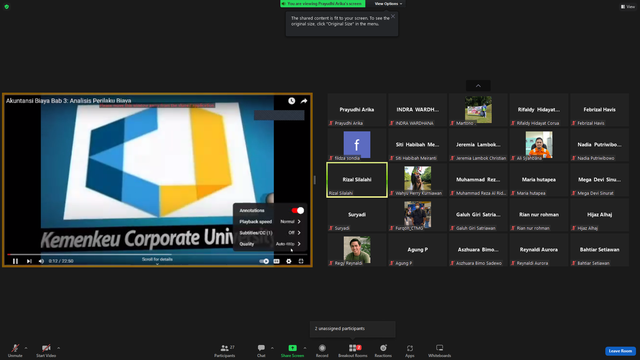Open the Subtitles/CC submenu

pyautogui.click(x=270, y=233)
